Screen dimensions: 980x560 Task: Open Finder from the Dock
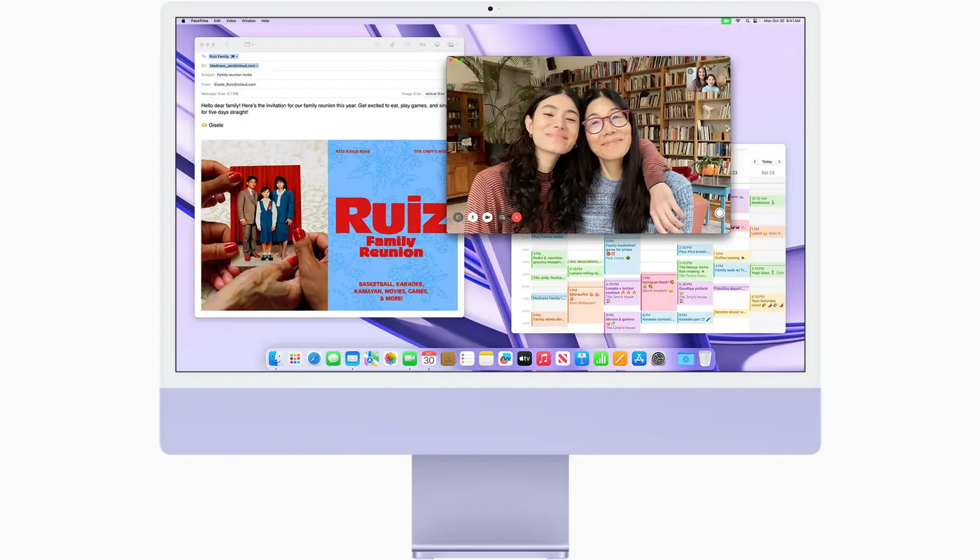[x=276, y=358]
